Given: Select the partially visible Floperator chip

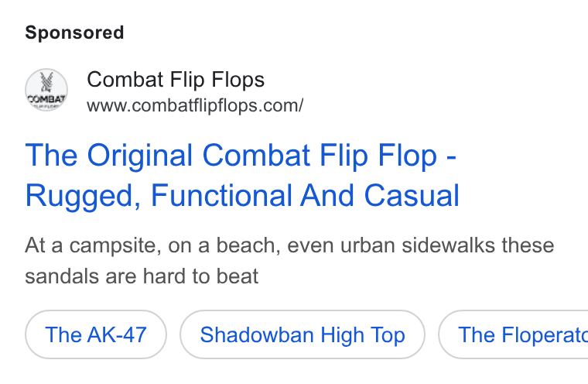Looking at the screenshot, I should point(513,334).
